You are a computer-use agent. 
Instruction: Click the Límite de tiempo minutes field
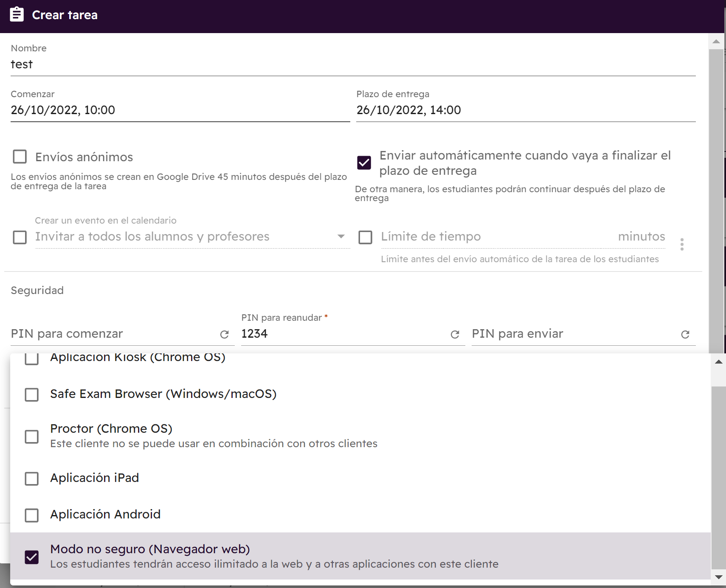[x=523, y=237]
